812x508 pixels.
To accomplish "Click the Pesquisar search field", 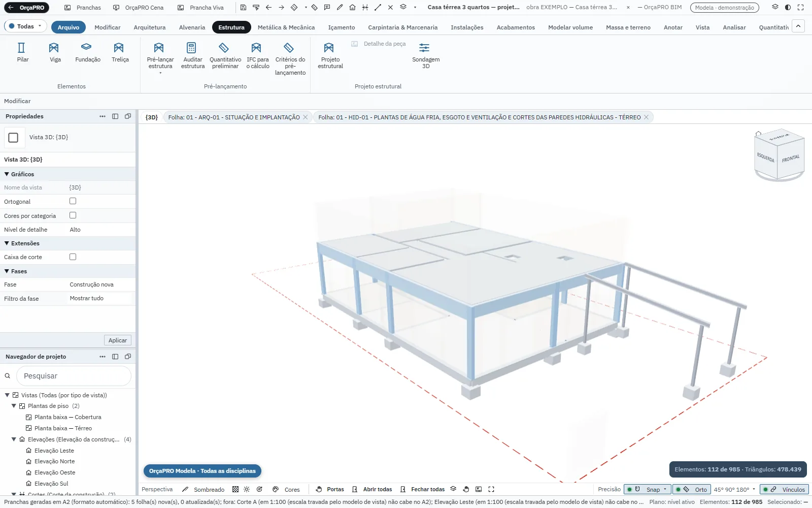I will click(x=74, y=376).
